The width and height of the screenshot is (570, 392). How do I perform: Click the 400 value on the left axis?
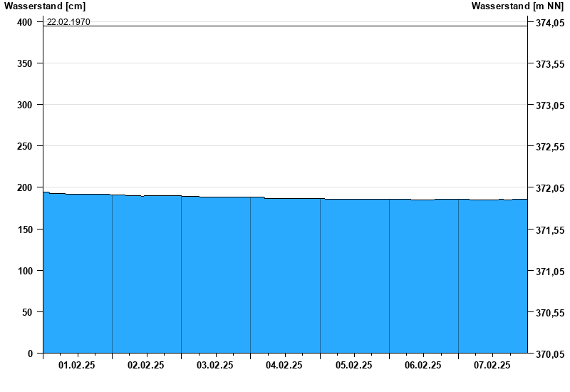26,22
